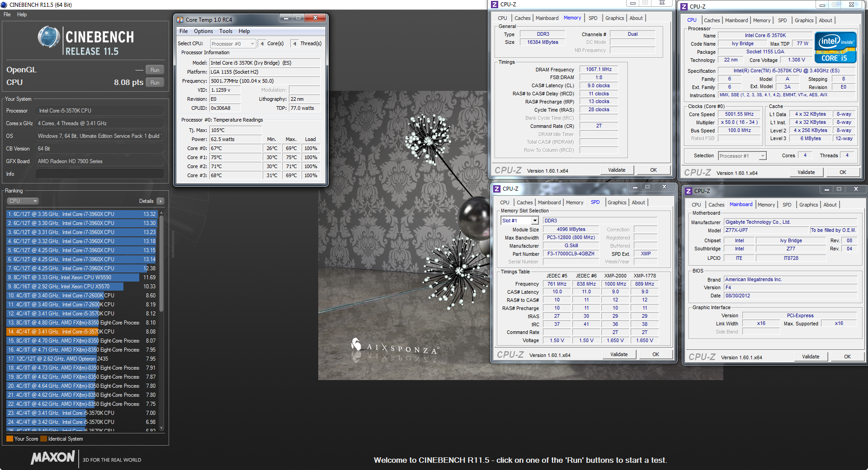Open the Slot #1 memory slot dropdown
Viewport: 868px width, 470px height.
point(519,221)
